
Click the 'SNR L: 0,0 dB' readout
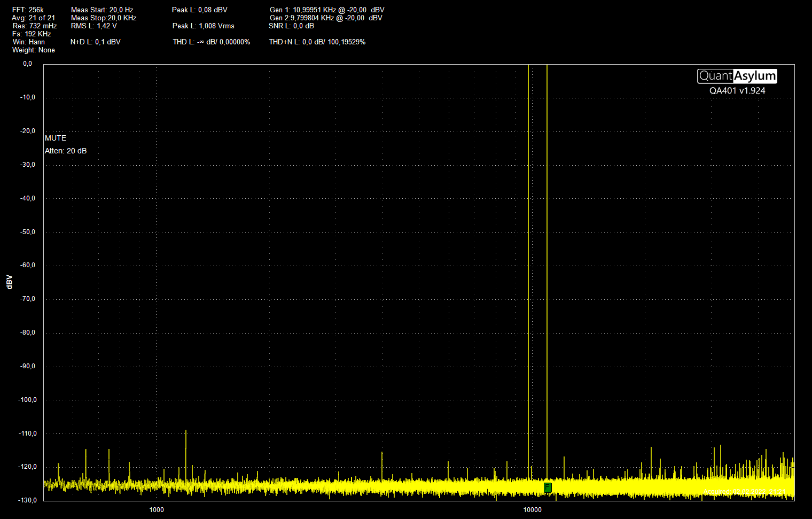pos(292,26)
